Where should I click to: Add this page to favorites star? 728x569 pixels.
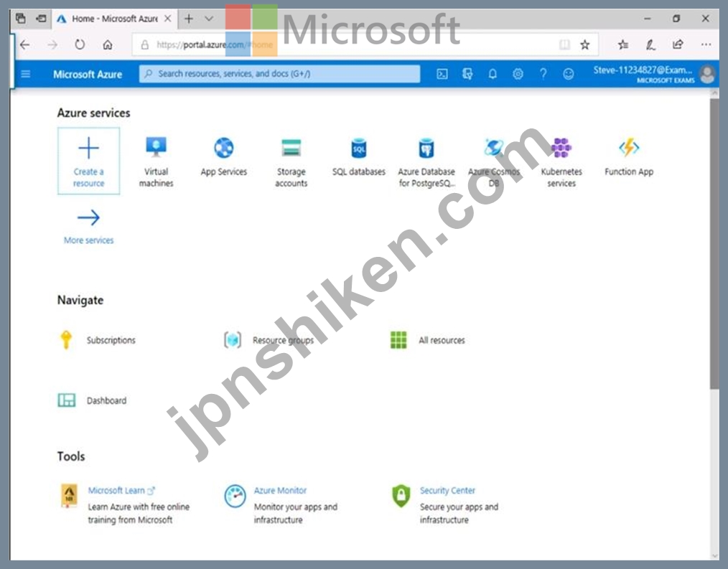point(584,44)
